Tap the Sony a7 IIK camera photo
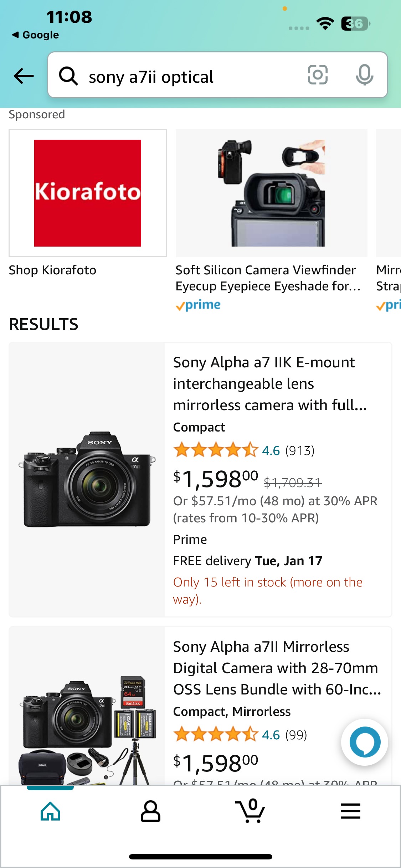401x868 pixels. (87, 479)
